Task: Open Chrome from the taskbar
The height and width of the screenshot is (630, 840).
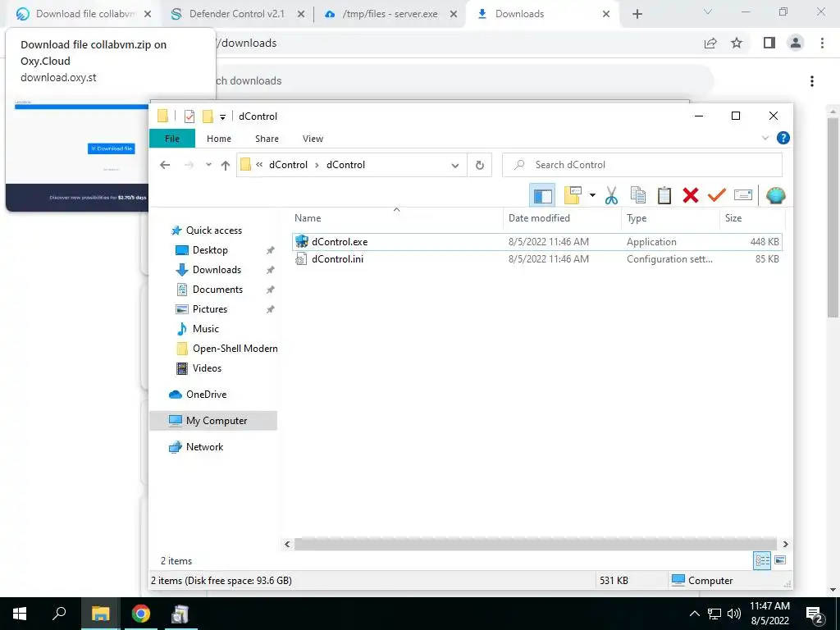Action: tap(140, 614)
